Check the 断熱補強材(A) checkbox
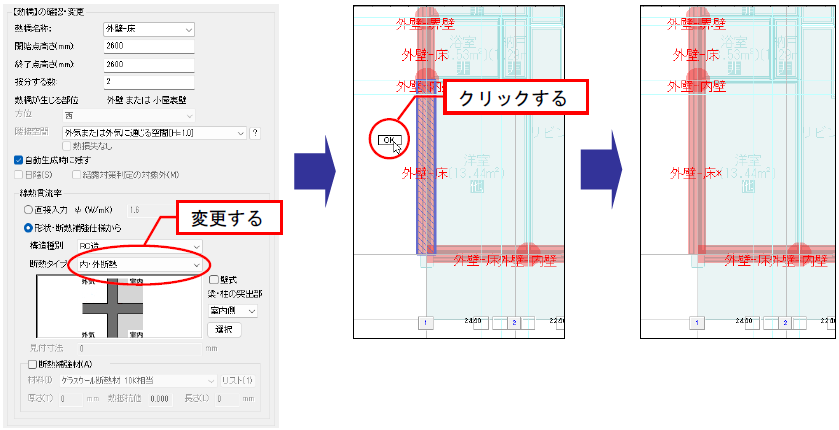Screen dimensions: 839x430 pos(33,365)
